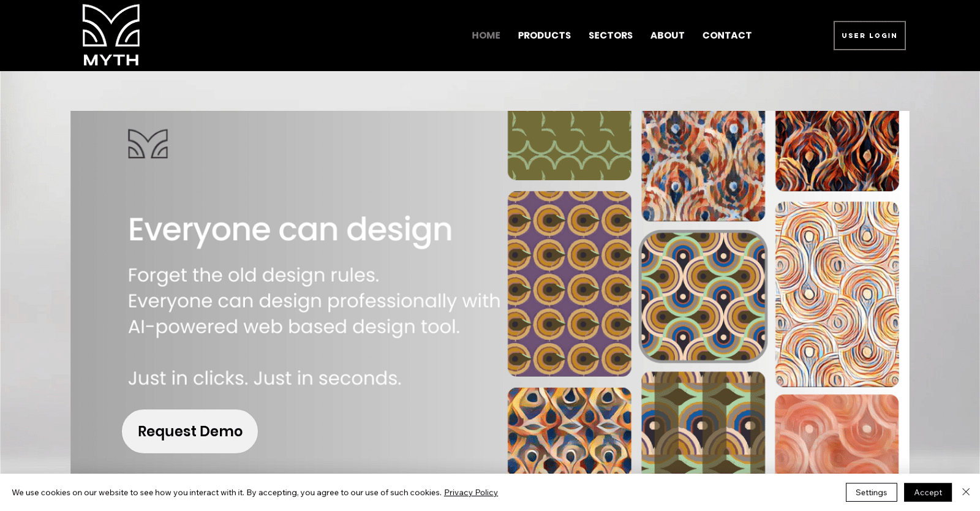
Task: Click the Request Demo button
Action: click(190, 431)
